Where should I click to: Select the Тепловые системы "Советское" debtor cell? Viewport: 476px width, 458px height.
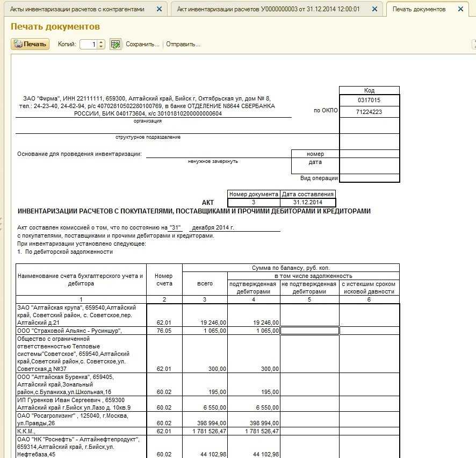(x=81, y=354)
